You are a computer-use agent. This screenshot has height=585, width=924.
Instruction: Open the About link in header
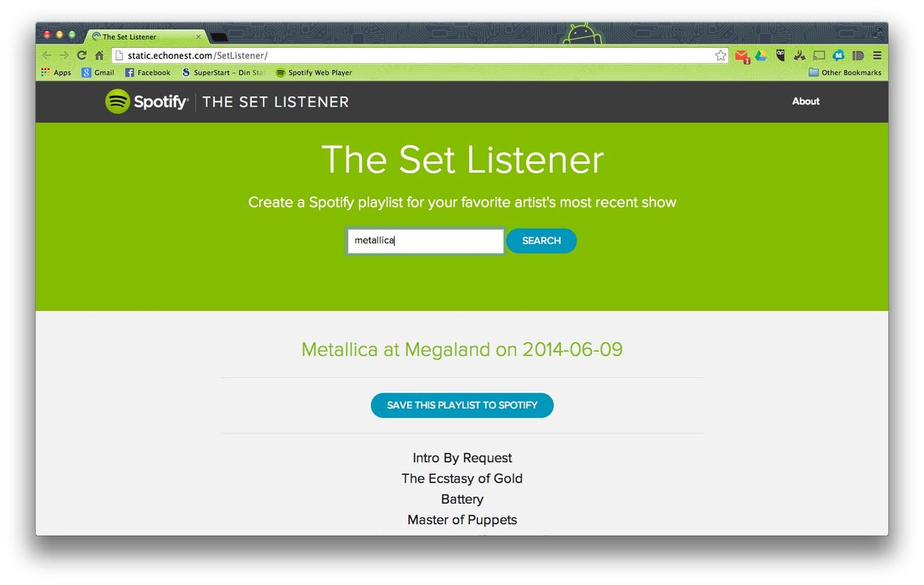806,102
